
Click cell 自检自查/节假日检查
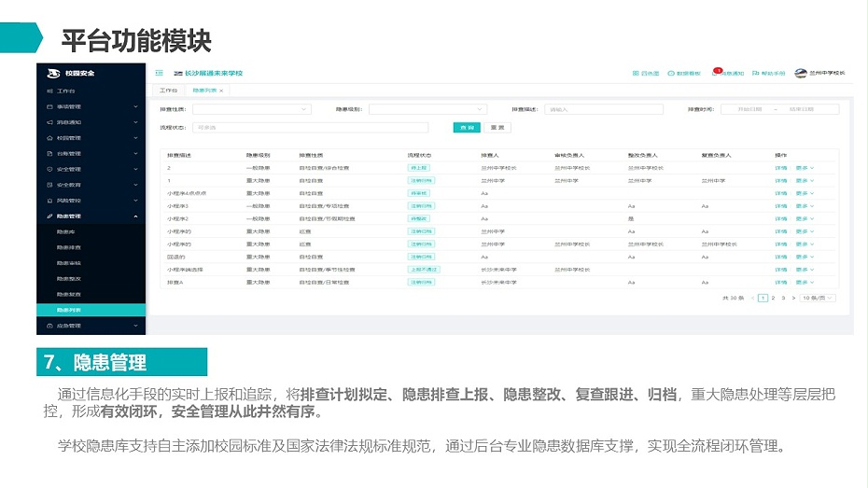click(328, 219)
